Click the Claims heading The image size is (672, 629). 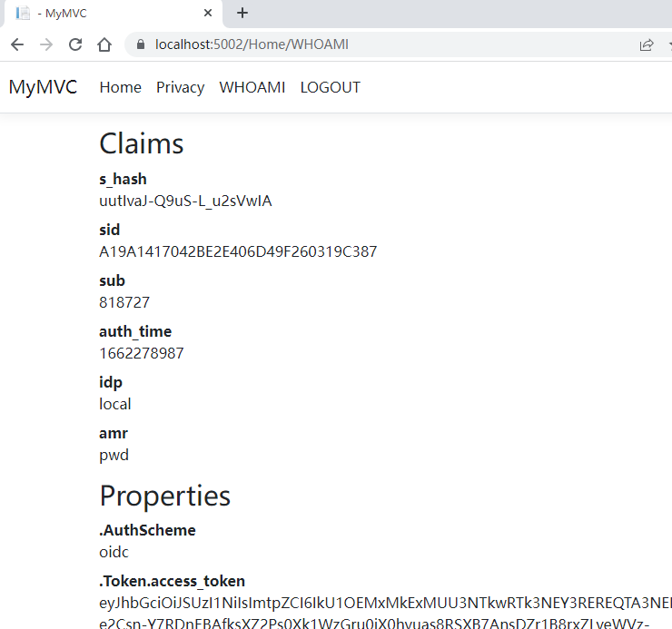click(x=141, y=143)
